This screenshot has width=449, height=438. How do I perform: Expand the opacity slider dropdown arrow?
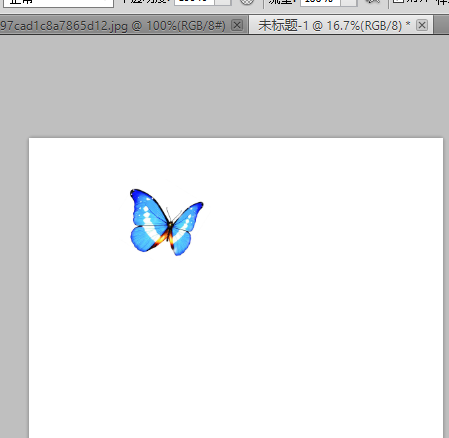[x=223, y=2]
